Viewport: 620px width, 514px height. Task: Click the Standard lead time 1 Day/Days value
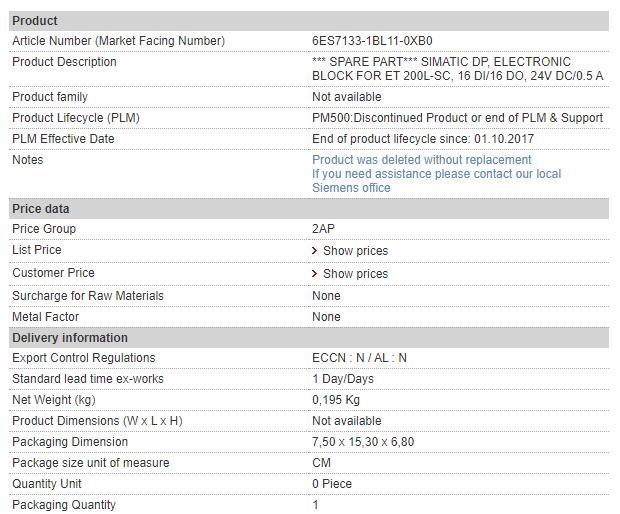(x=342, y=379)
